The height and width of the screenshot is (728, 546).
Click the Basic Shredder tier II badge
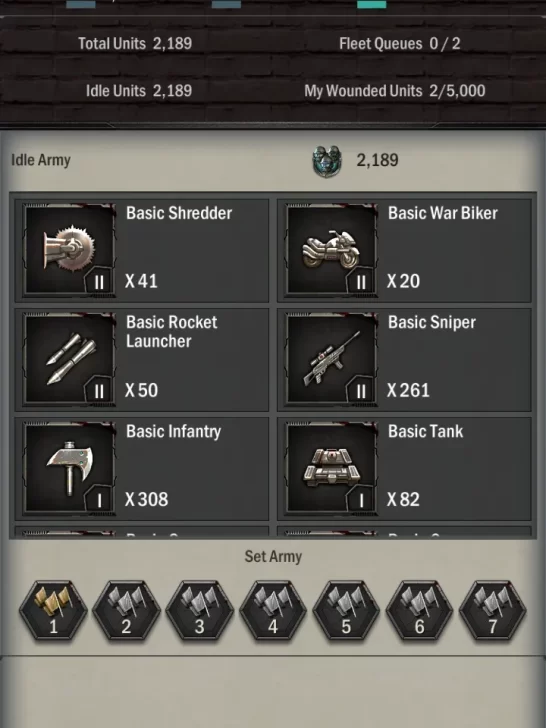98,281
